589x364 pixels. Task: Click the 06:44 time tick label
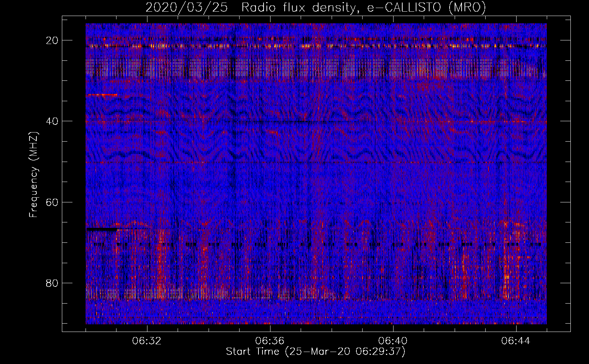point(516,341)
